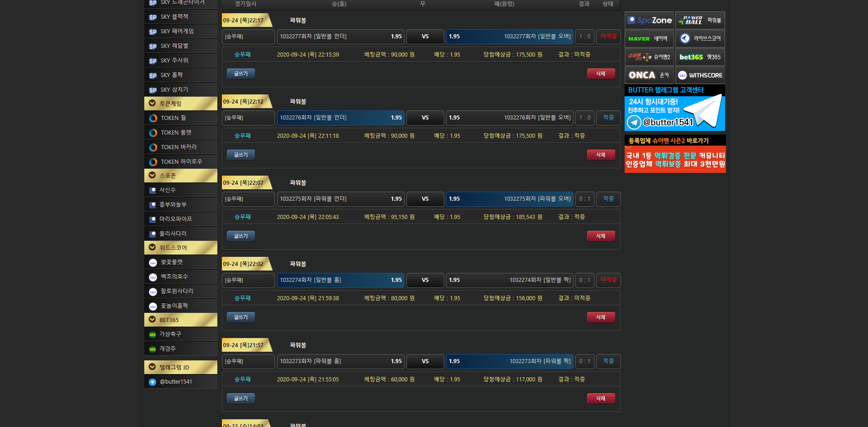
Task: Collapse the 토큰게임 category header
Action: (181, 104)
